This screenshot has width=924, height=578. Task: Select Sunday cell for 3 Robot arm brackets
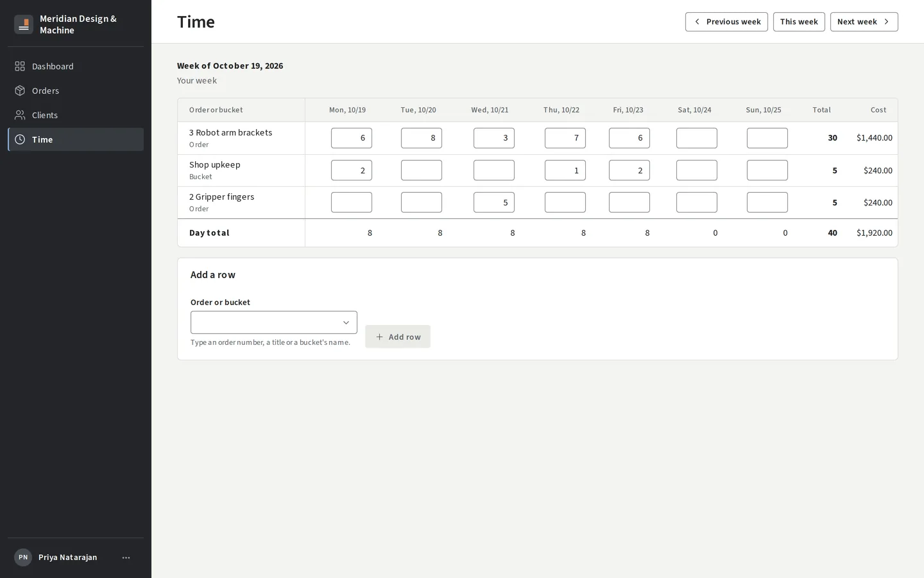[x=767, y=138]
